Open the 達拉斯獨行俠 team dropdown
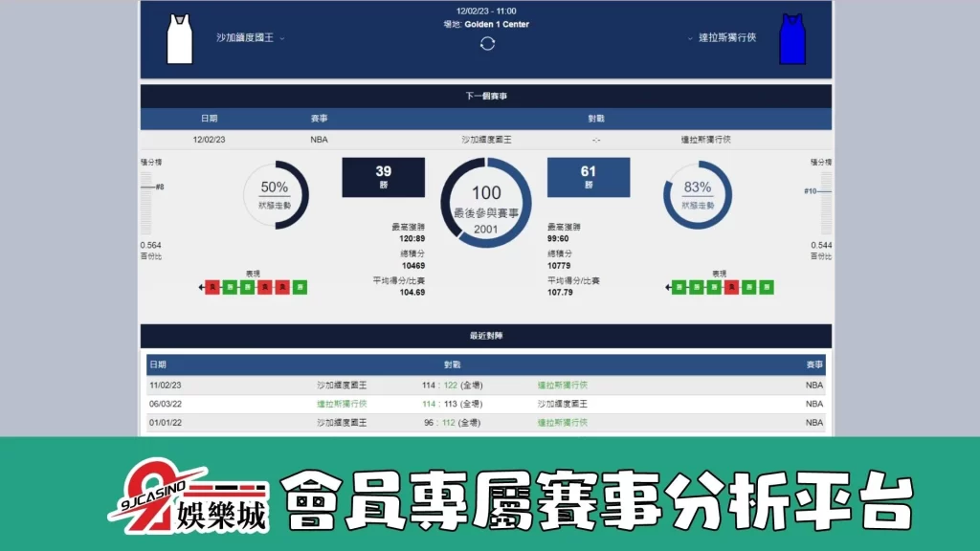This screenshot has height=551, width=980. [722, 38]
